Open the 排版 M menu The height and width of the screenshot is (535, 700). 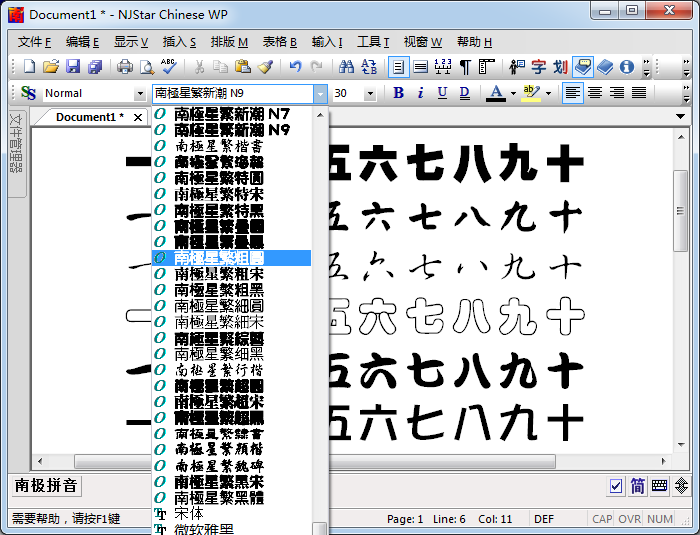coord(229,42)
